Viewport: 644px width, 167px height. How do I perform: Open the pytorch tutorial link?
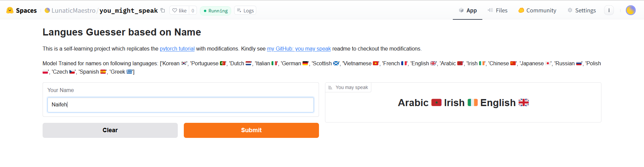pyautogui.click(x=177, y=49)
